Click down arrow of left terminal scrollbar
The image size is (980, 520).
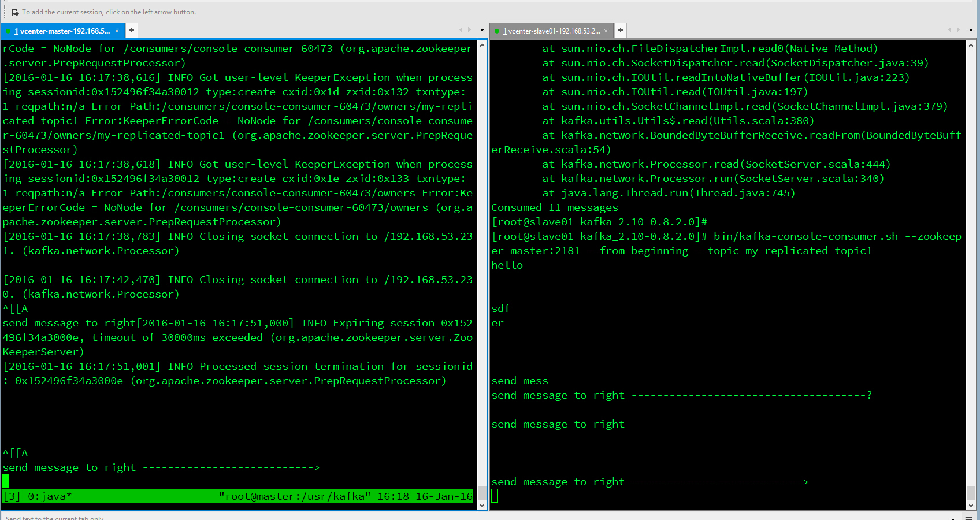(482, 505)
